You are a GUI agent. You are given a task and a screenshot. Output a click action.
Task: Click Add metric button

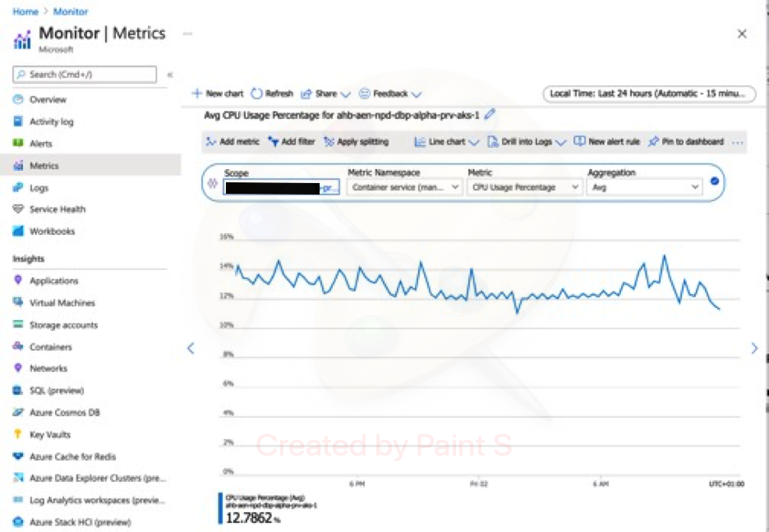pos(233,141)
